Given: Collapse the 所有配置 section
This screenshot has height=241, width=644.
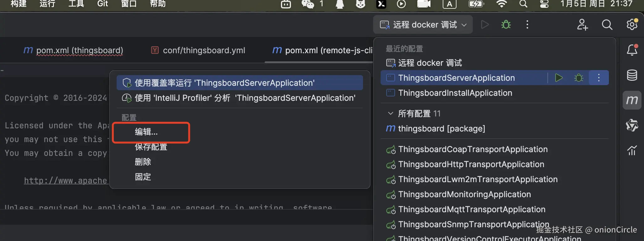Looking at the screenshot, I should click(390, 113).
